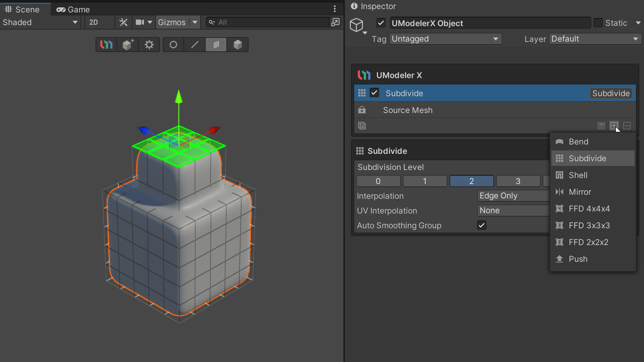Click the add primitive cube icon
The width and height of the screenshot is (644, 362).
(x=128, y=45)
